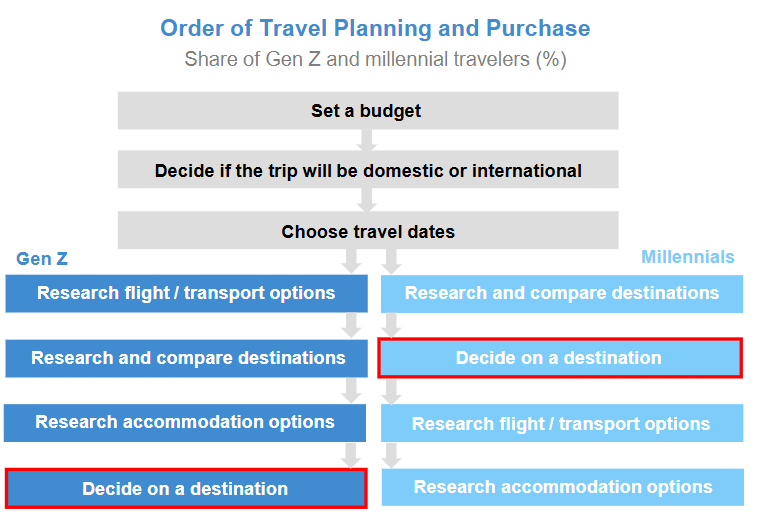This screenshot has width=757, height=522.
Task: Select Millennials red-outlined Decide on a destination
Action: point(559,358)
